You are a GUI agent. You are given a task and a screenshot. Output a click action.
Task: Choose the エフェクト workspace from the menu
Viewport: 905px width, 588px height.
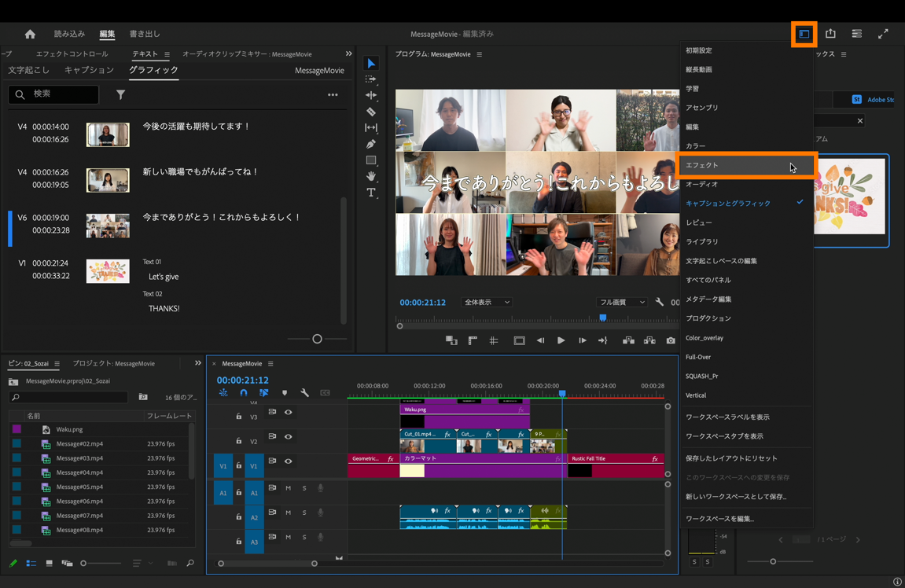tap(702, 165)
